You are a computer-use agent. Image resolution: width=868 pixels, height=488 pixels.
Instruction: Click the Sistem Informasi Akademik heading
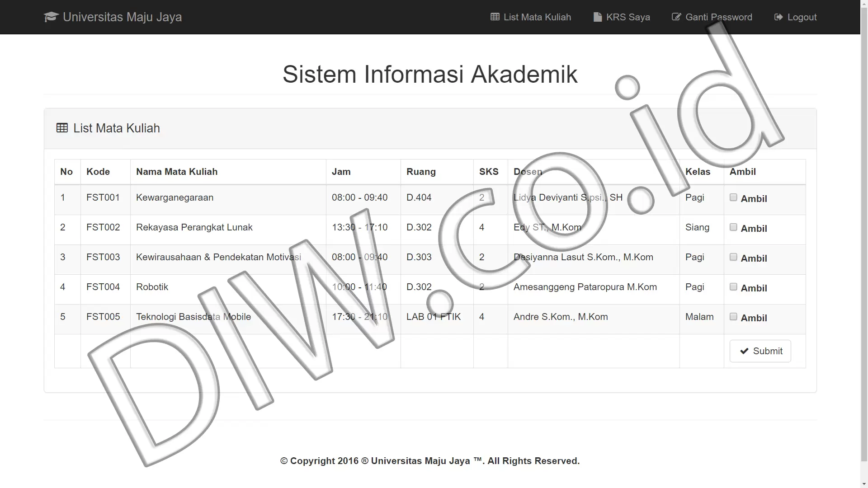[x=430, y=74]
